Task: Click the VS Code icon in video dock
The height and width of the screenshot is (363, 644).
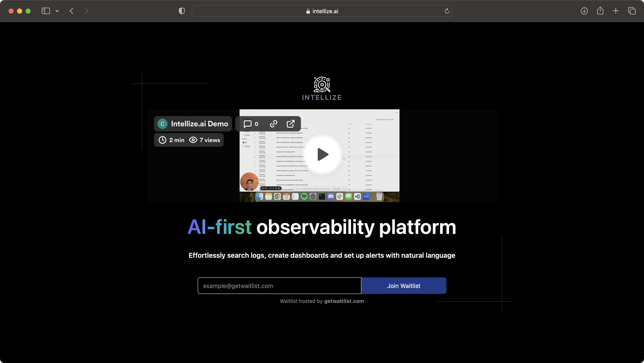Action: (x=358, y=197)
